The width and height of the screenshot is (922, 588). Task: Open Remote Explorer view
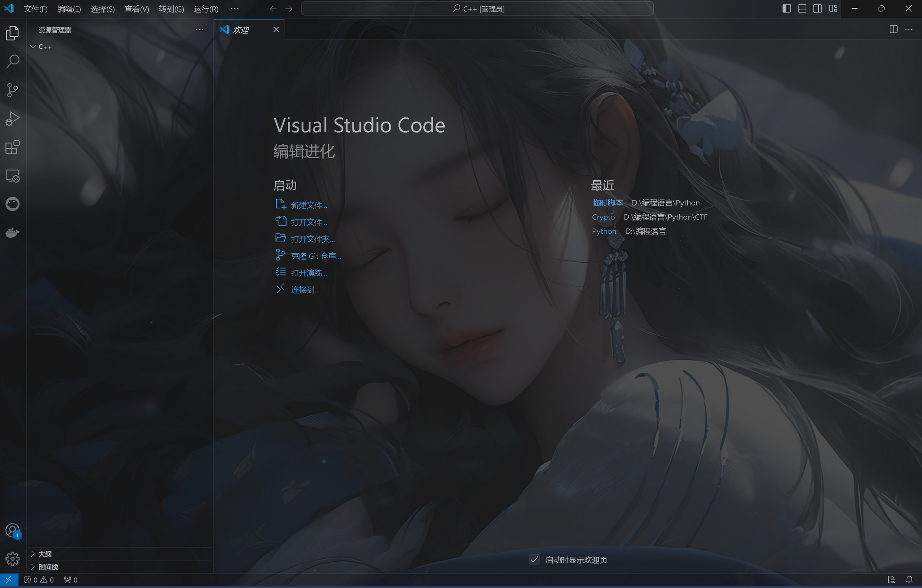[x=13, y=176]
